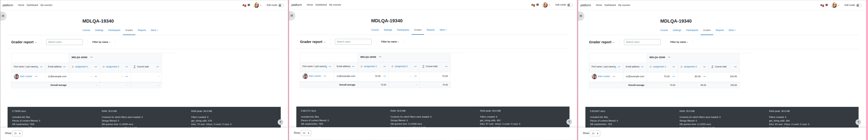Open course index drawer in middle panel
This screenshot has height=140, width=868.
point(292,15)
